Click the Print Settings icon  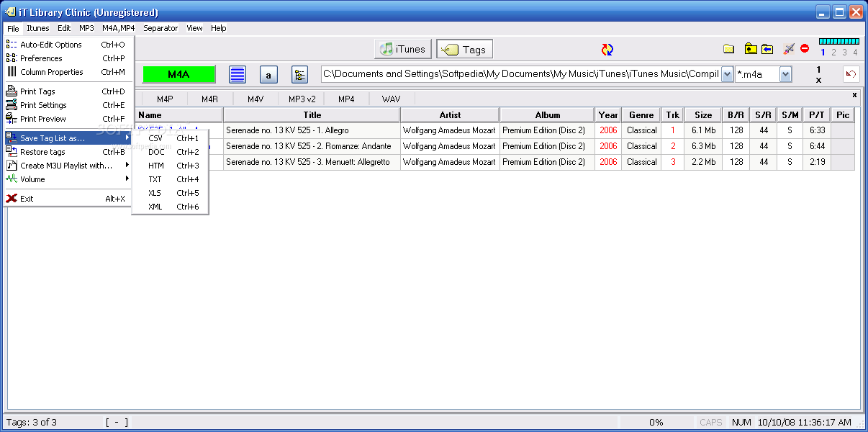pos(12,105)
